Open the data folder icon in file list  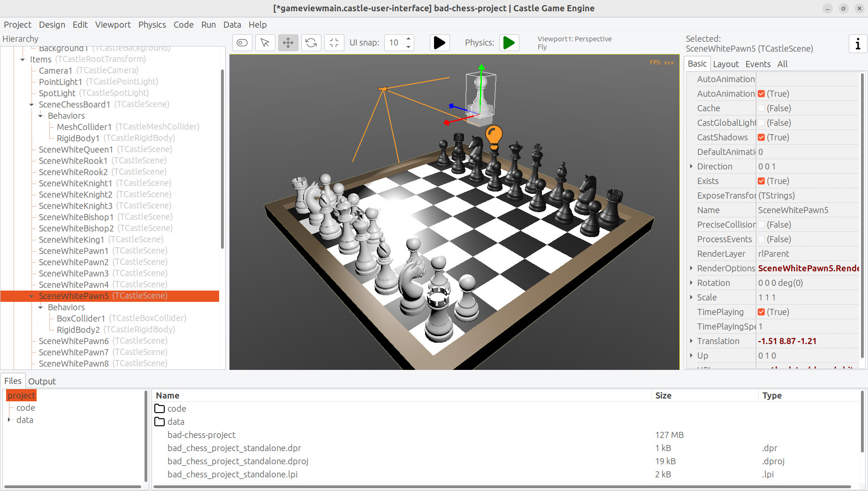pos(160,422)
